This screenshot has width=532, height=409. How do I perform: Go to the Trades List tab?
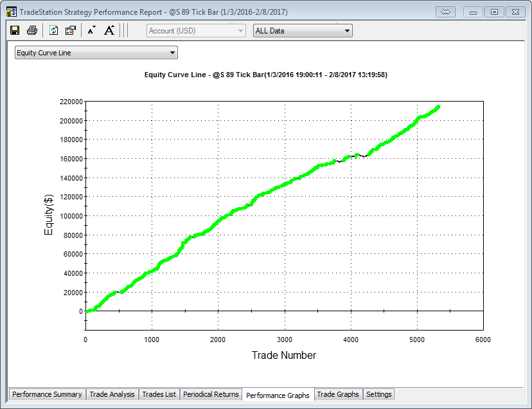(159, 394)
